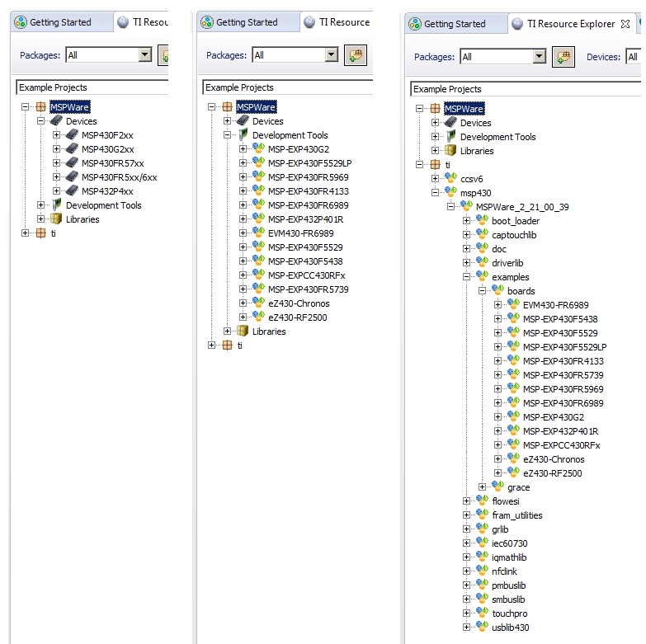
Task: Select nfclink in right panel
Action: pos(504,571)
